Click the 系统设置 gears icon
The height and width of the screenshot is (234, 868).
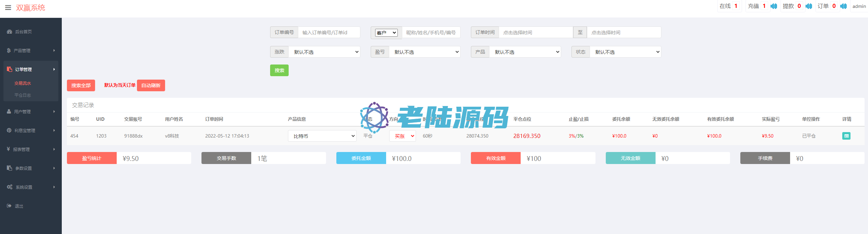coord(10,187)
